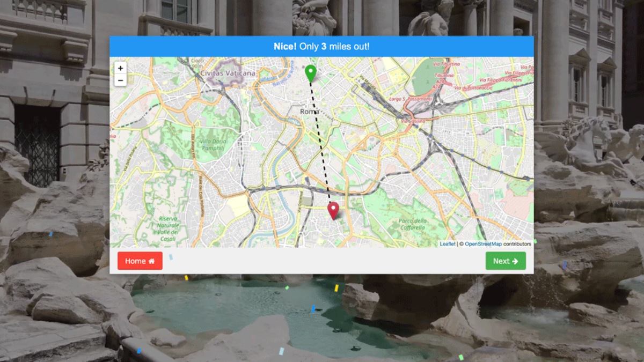644x362 pixels.
Task: Click the Parco della Caffarella label
Action: pos(413,224)
